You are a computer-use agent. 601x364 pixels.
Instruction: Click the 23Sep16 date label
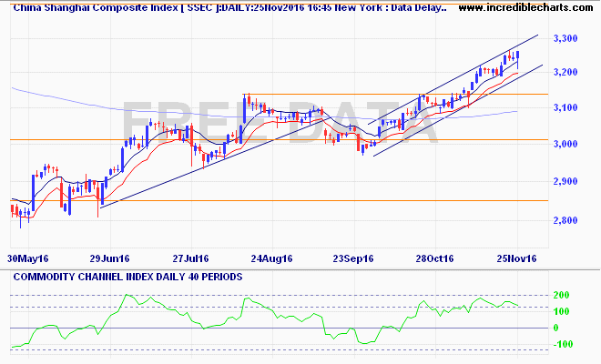click(353, 258)
